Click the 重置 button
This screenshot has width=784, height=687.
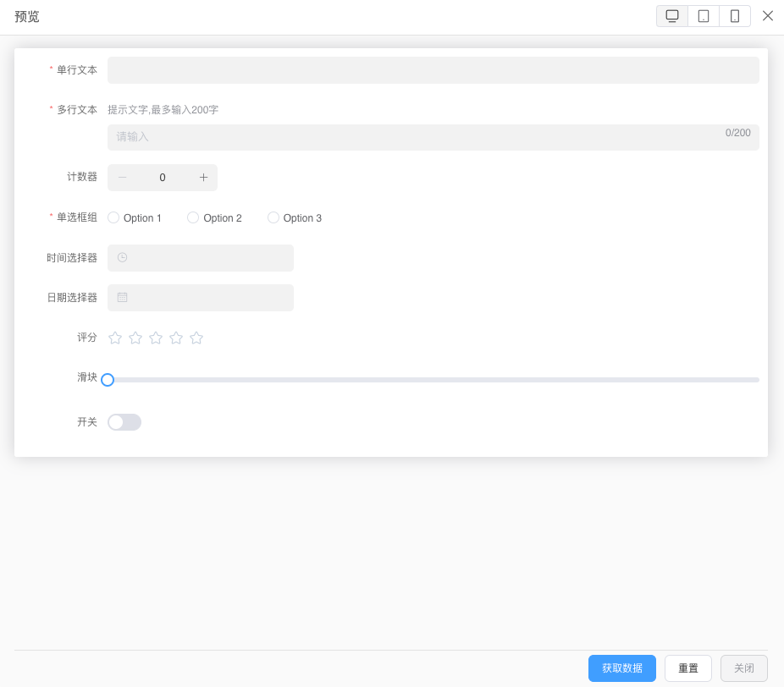tap(688, 668)
